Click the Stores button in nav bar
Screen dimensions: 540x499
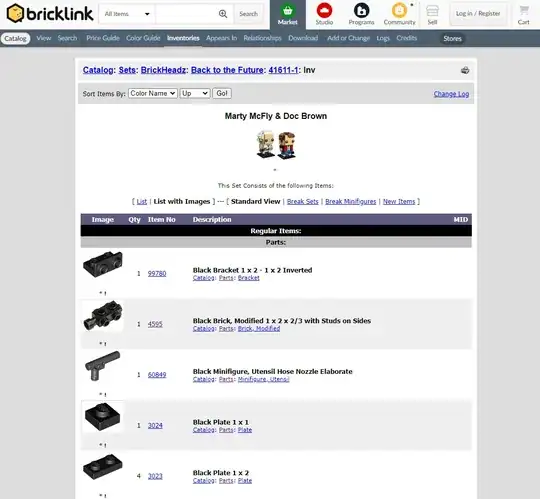(452, 39)
